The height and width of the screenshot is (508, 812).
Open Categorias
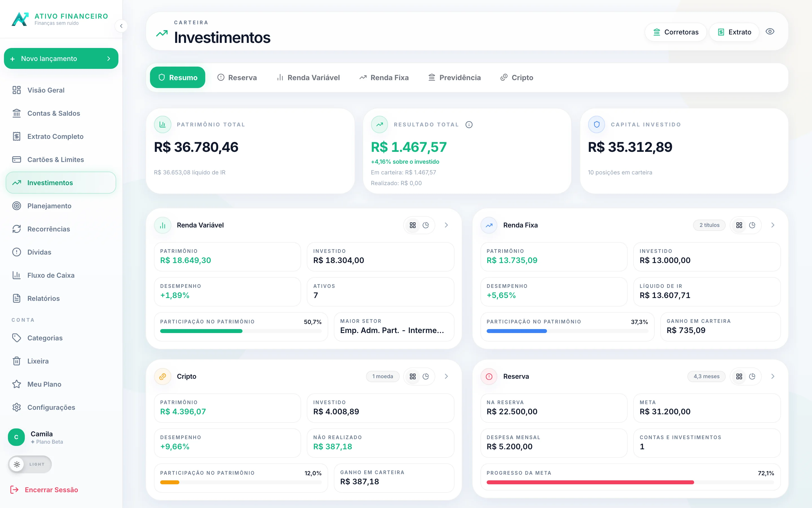(x=61, y=338)
